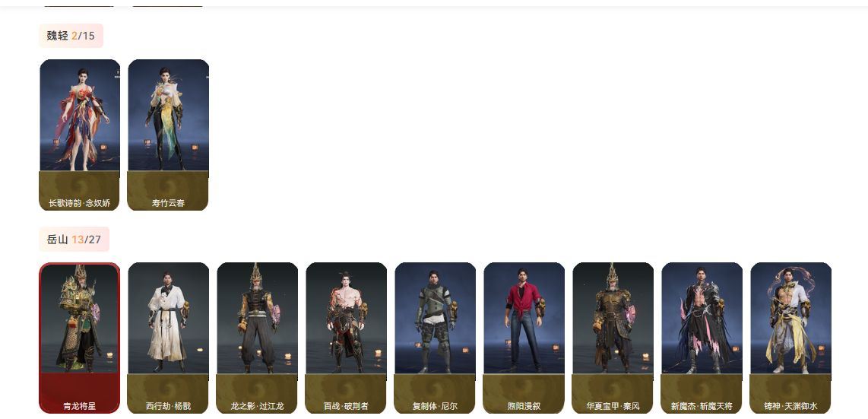
Task: Select the 百战·破荆者 skin card
Action: coord(346,338)
